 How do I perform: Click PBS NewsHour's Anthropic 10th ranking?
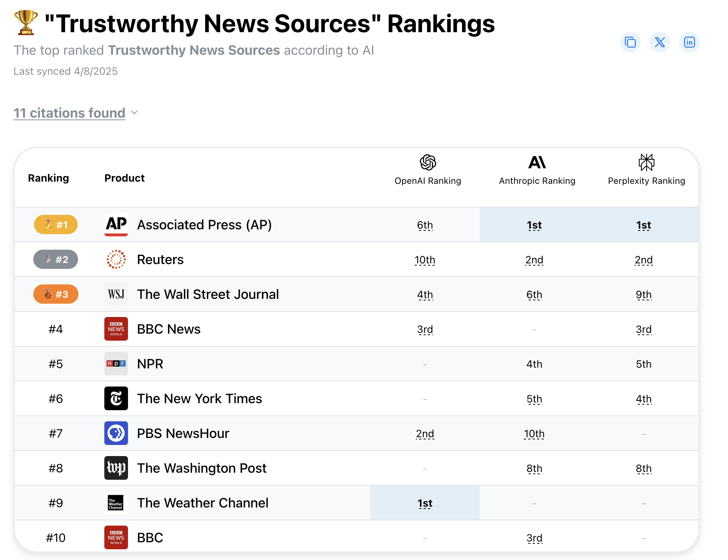tap(534, 434)
